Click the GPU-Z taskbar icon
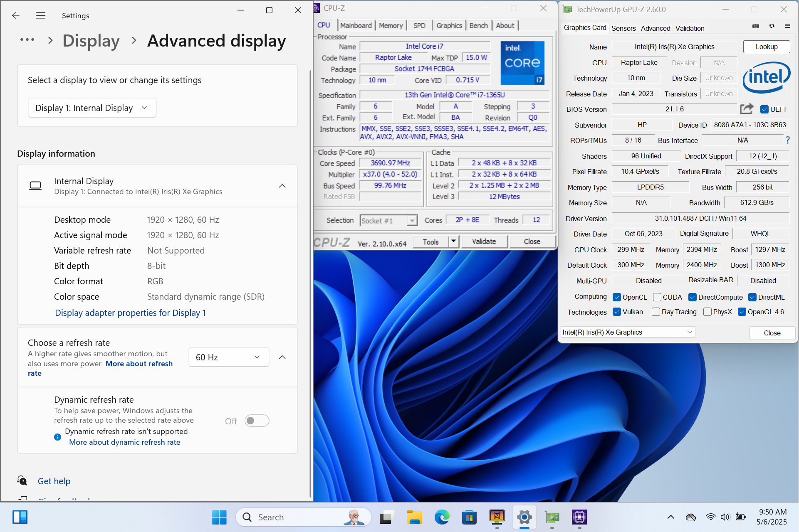 [552, 517]
